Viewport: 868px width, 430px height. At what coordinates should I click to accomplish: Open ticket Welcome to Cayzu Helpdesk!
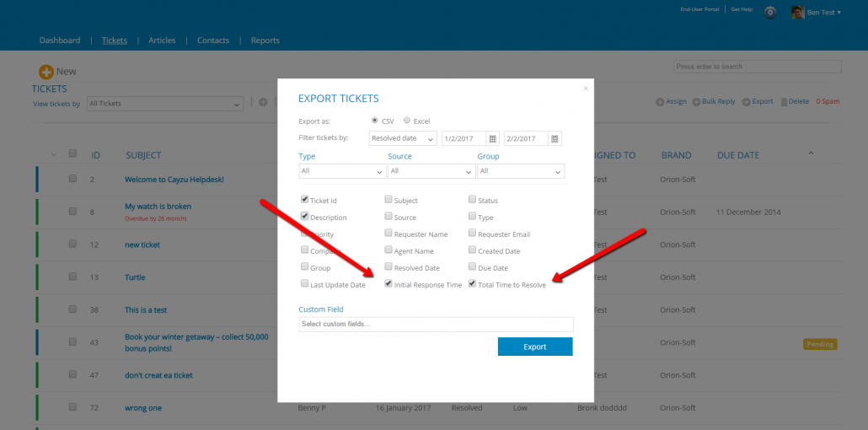pyautogui.click(x=174, y=180)
